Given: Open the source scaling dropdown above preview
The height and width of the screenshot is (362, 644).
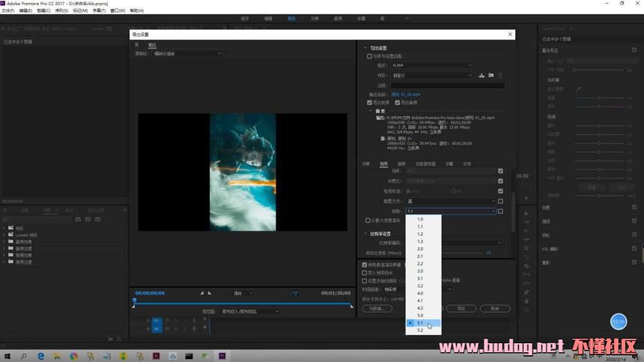Looking at the screenshot, I should 187,54.
